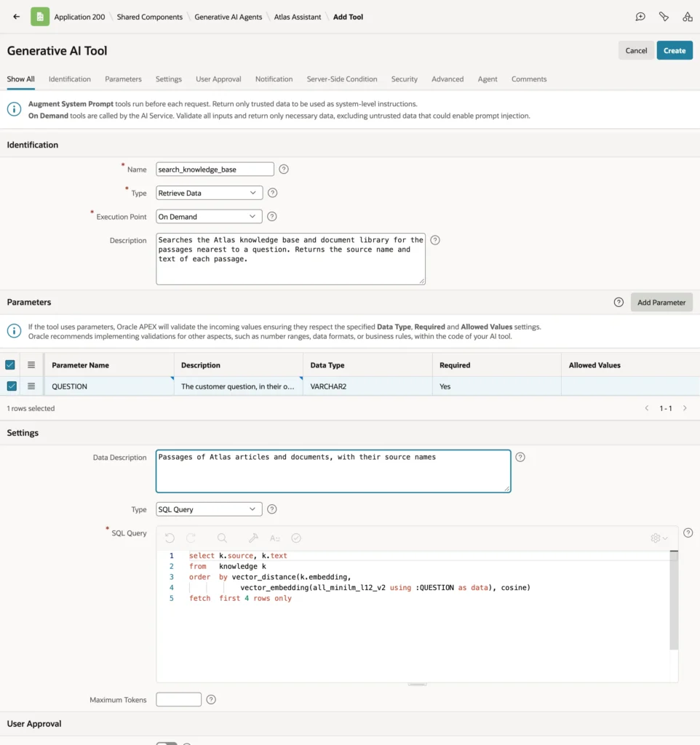The height and width of the screenshot is (745, 700).
Task: Undo the last SQL editor change
Action: tap(170, 538)
